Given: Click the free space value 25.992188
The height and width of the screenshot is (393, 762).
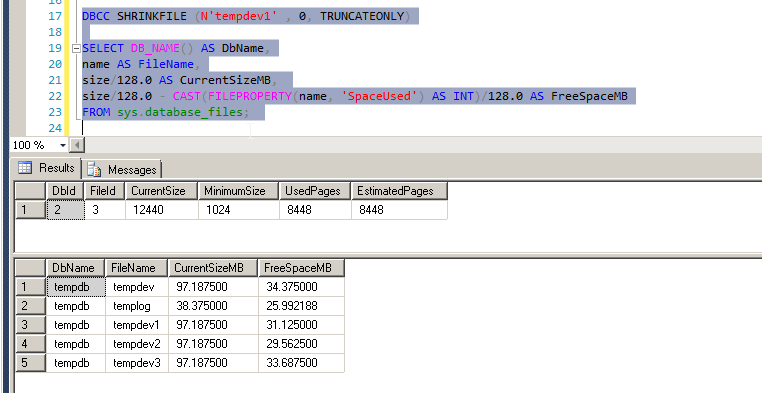Looking at the screenshot, I should tap(301, 306).
